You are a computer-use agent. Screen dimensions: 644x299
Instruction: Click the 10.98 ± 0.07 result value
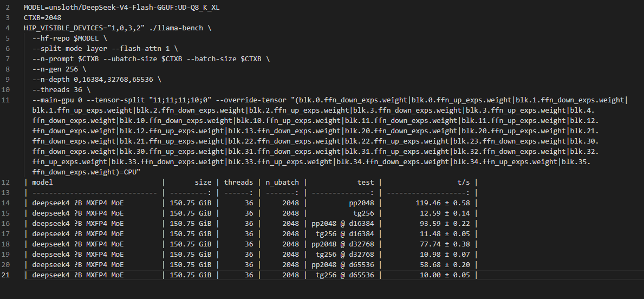(445, 254)
